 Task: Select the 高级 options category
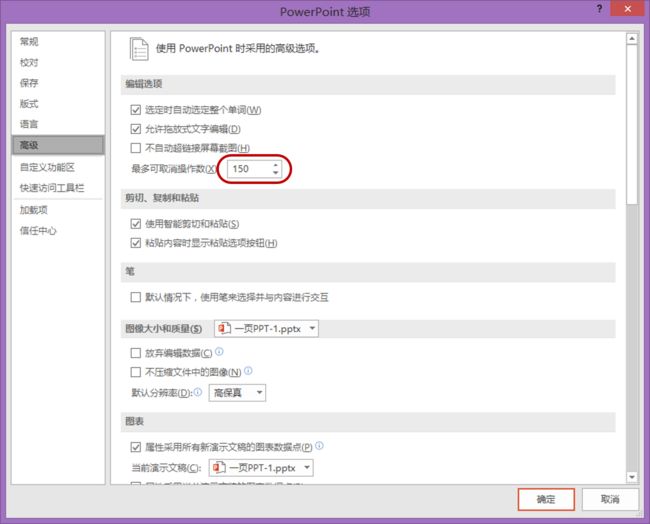(58, 145)
